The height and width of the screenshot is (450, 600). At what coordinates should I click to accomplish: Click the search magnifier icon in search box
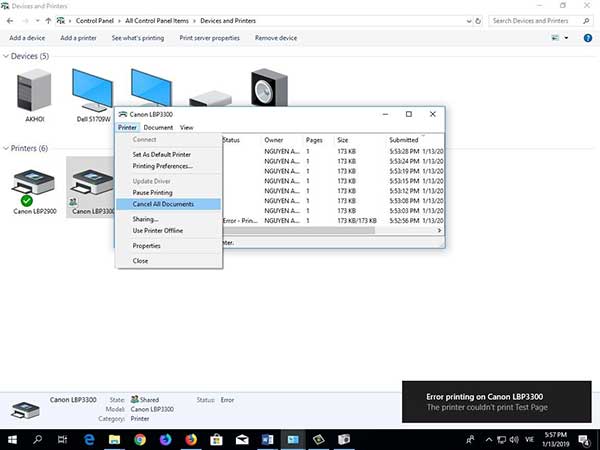[x=586, y=21]
